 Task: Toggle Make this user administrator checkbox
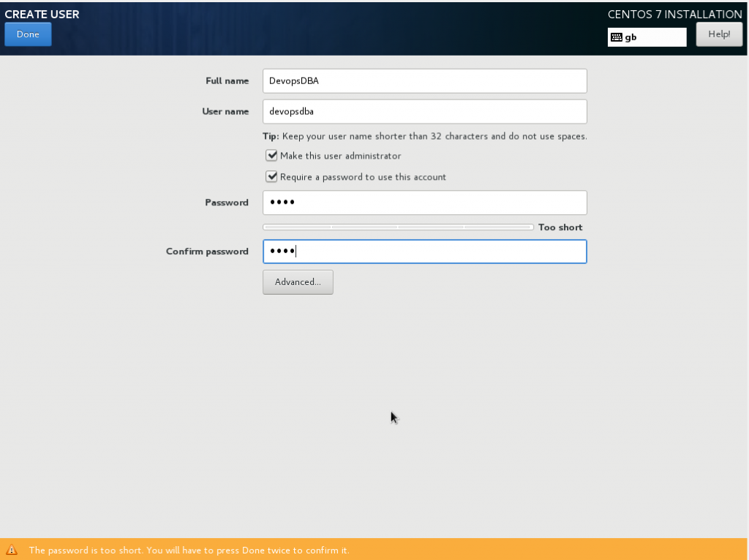tap(271, 156)
